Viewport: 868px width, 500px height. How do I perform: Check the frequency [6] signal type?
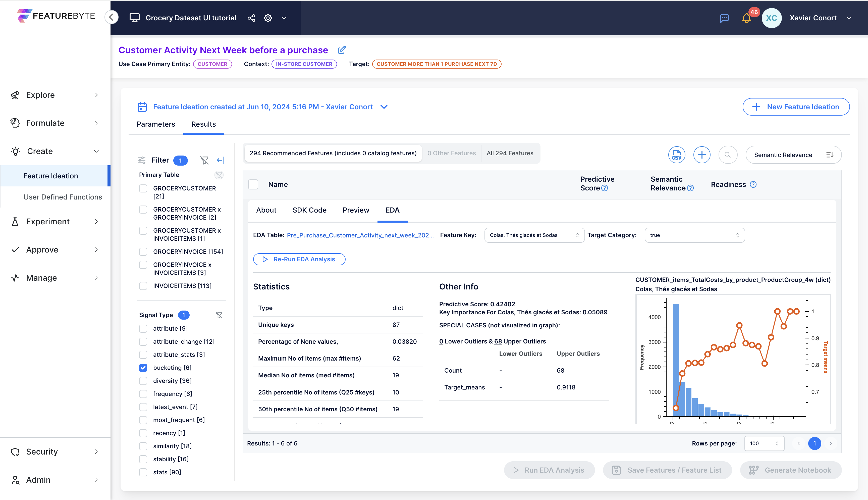click(x=143, y=393)
